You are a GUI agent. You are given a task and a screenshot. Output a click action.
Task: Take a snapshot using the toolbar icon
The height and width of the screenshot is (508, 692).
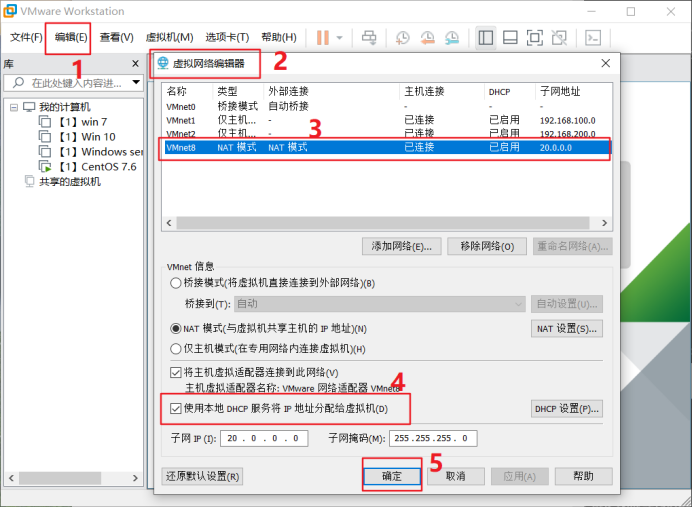pyautogui.click(x=402, y=38)
